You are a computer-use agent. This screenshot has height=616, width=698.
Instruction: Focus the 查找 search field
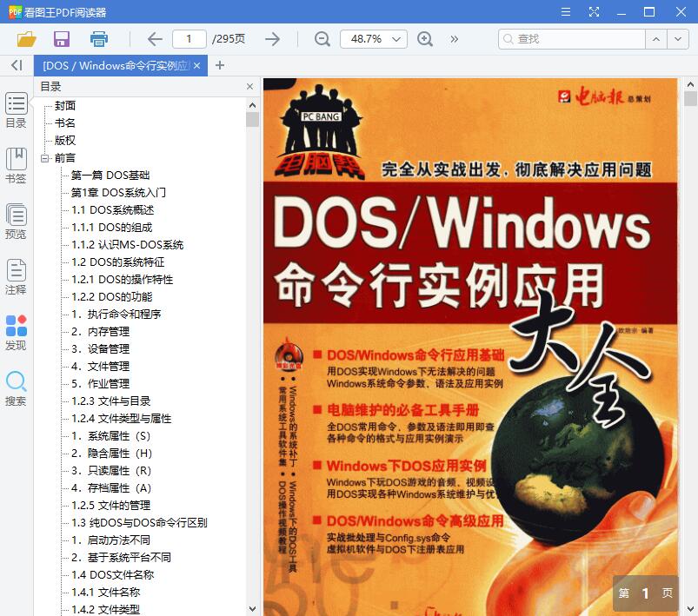tap(572, 39)
